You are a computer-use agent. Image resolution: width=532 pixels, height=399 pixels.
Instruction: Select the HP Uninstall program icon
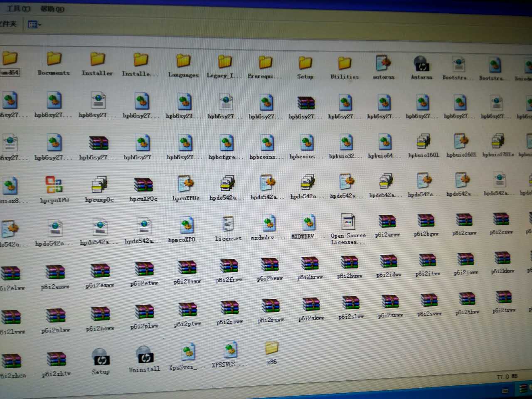(144, 357)
